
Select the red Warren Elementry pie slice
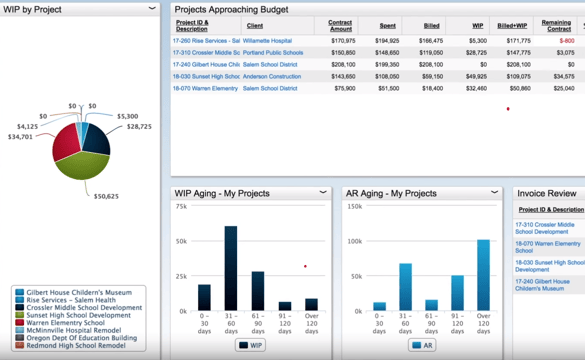[66, 143]
